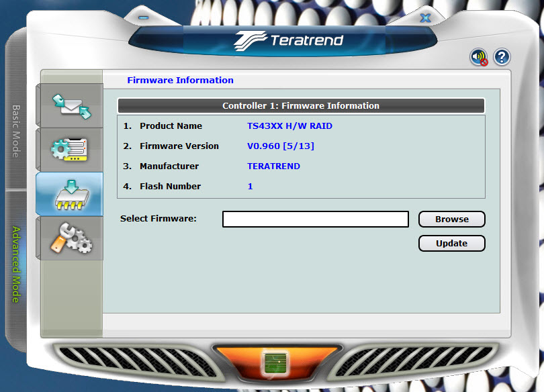This screenshot has height=392, width=544.
Task: Click the Flash Number value 1
Action: point(250,186)
